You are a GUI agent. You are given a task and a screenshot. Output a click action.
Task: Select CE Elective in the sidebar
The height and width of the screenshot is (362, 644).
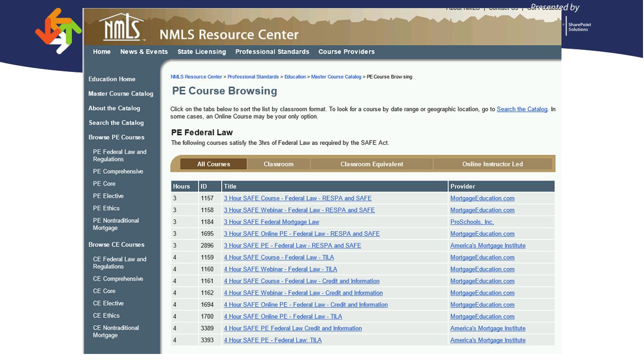coord(108,304)
